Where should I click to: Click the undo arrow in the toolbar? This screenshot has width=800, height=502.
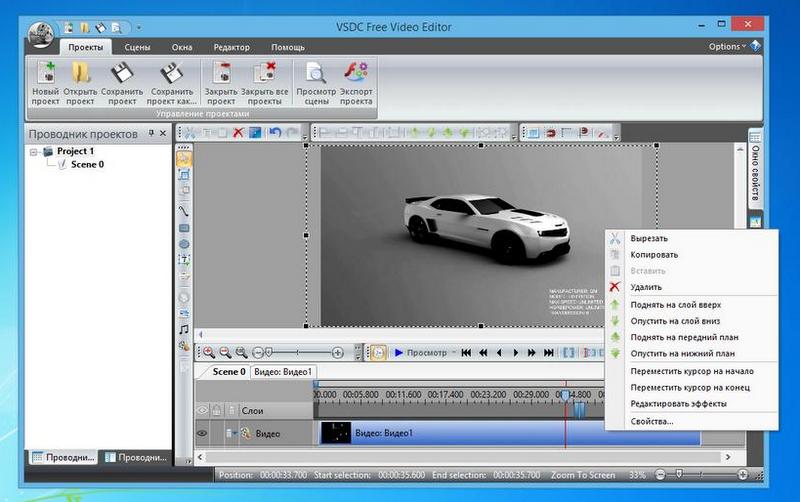coord(275,133)
